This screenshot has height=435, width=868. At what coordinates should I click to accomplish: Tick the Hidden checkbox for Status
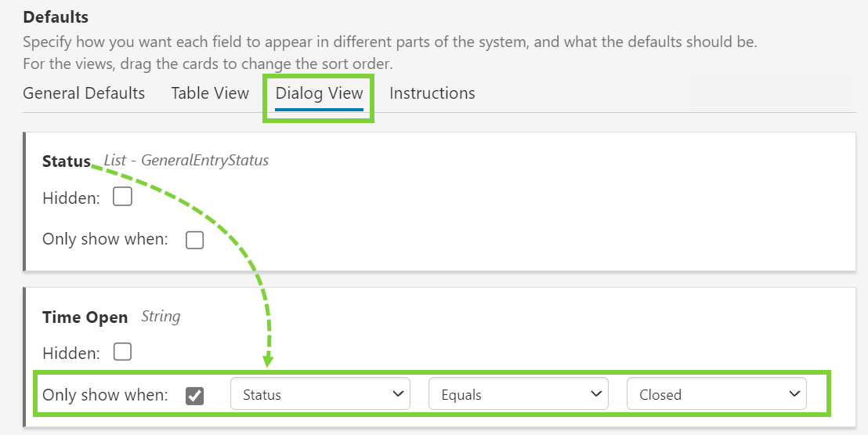pyautogui.click(x=122, y=197)
